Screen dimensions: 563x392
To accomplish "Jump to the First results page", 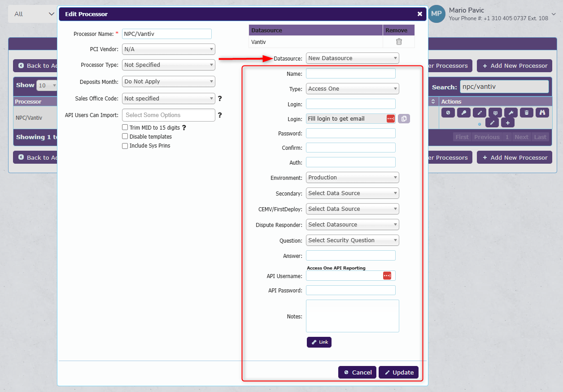I will [462, 137].
